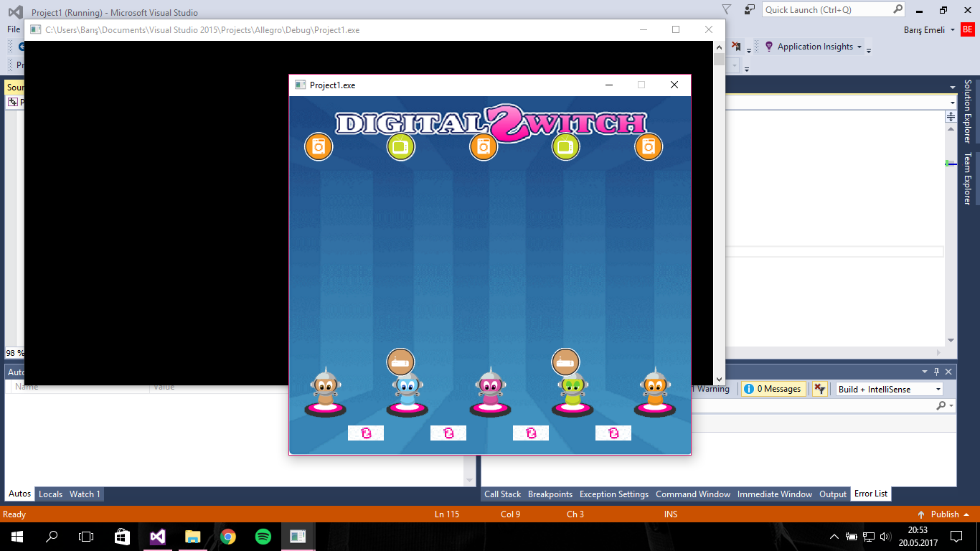Image resolution: width=980 pixels, height=551 pixels.
Task: Click the error list filter icon
Action: coord(819,389)
